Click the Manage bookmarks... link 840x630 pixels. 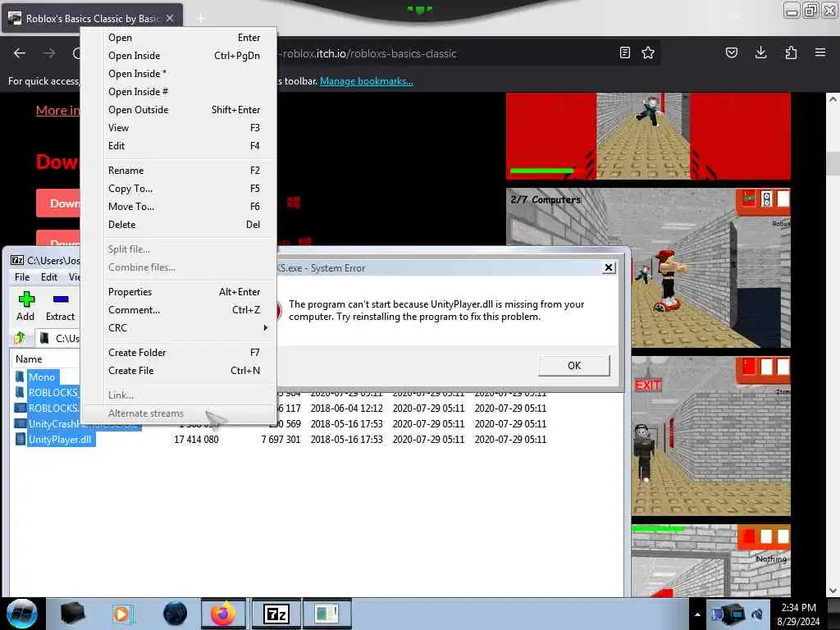point(367,81)
